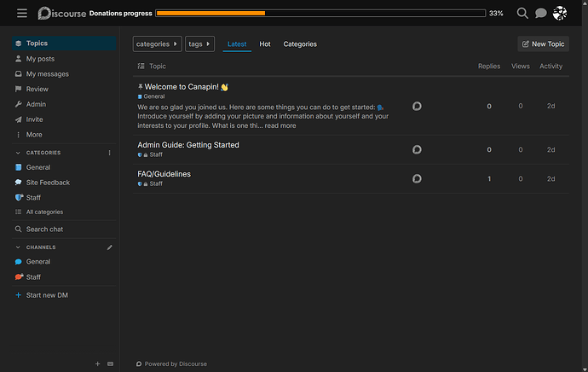Add sidebar section with plus icon
Image resolution: width=588 pixels, height=372 pixels.
coord(97,363)
